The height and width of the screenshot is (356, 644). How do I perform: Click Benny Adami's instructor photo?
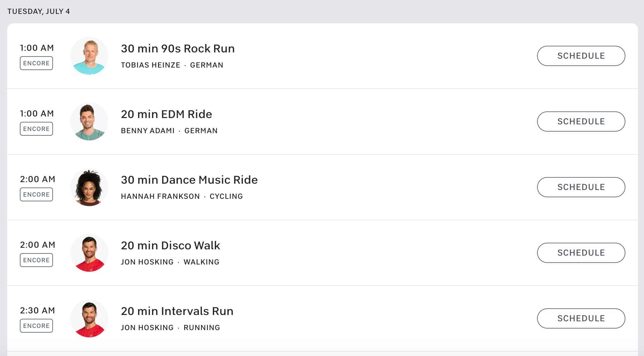click(89, 122)
